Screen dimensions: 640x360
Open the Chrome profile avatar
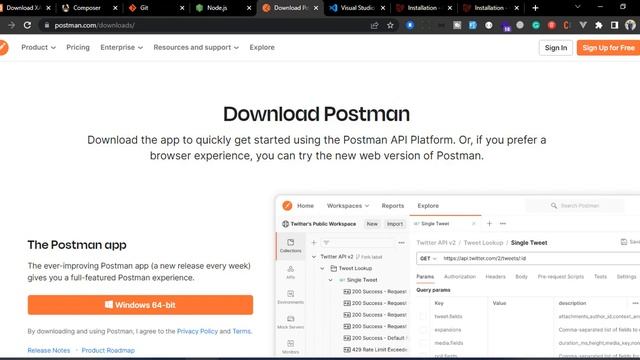(630, 25)
